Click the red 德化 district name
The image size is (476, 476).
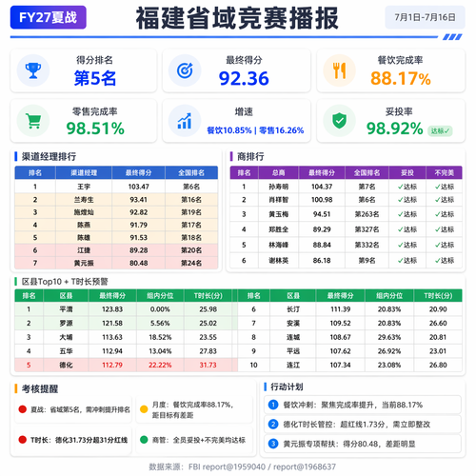coord(66,365)
